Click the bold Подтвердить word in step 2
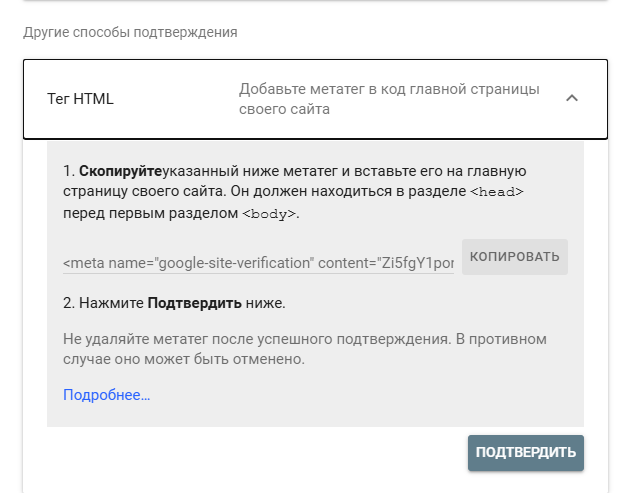The image size is (627, 493). click(x=194, y=303)
